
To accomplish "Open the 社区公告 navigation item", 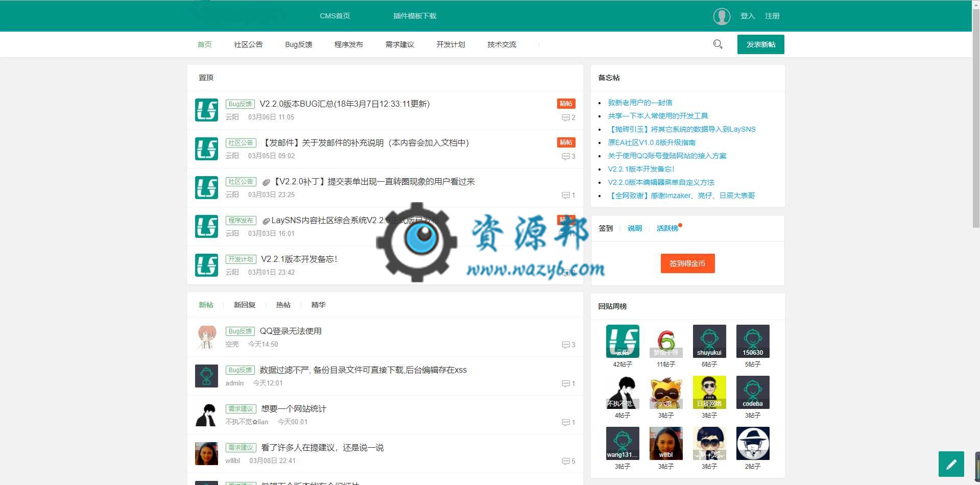I will point(248,44).
